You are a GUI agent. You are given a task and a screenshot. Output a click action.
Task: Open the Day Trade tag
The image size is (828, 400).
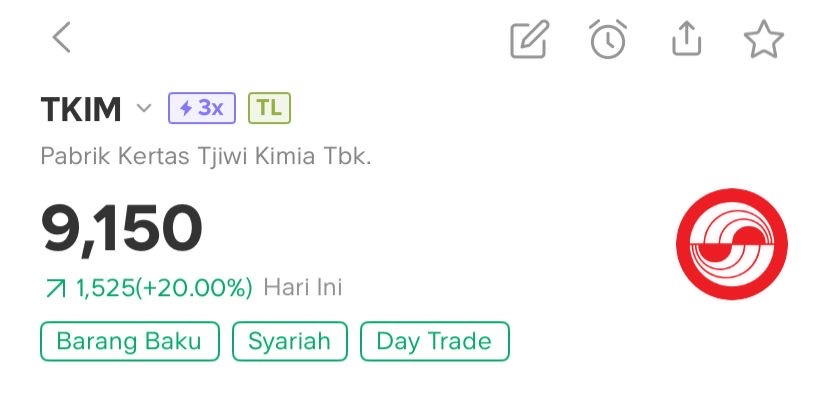tap(434, 341)
